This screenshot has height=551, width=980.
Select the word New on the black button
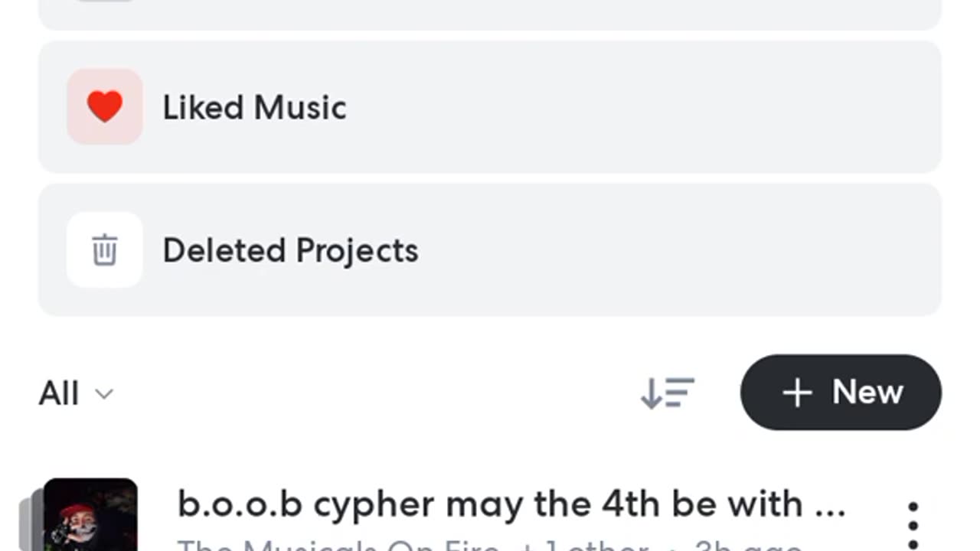pyautogui.click(x=867, y=393)
